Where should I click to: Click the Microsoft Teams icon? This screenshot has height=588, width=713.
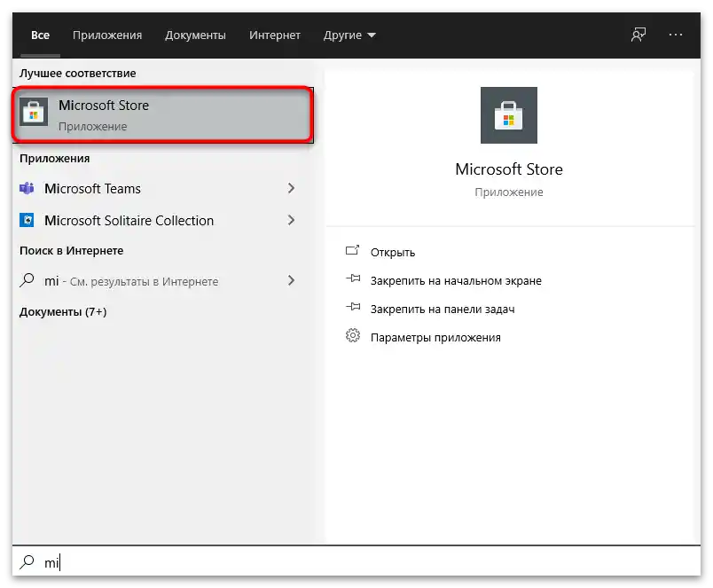[x=27, y=188]
